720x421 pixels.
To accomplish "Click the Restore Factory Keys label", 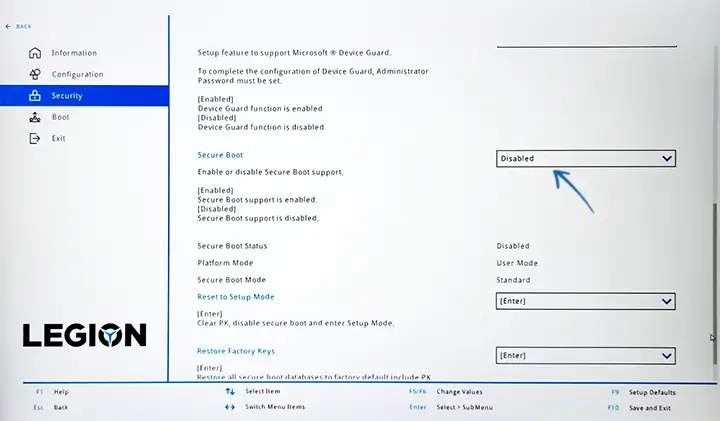I will pyautogui.click(x=236, y=351).
